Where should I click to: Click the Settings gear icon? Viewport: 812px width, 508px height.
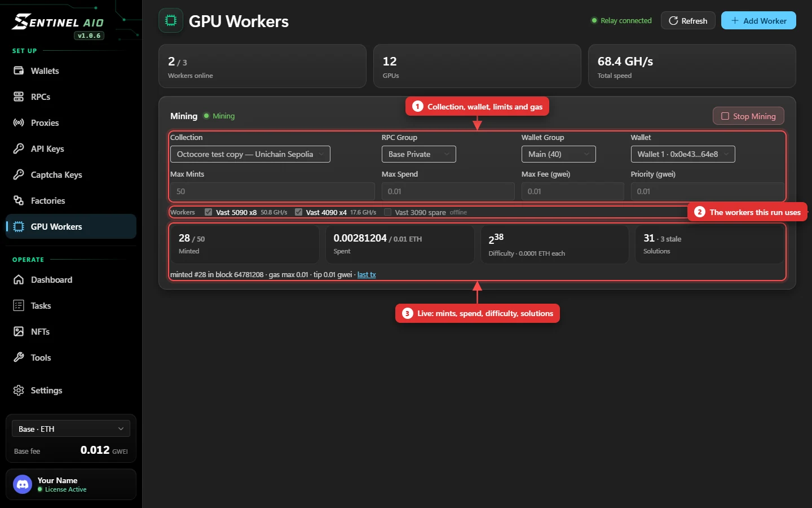pyautogui.click(x=19, y=390)
